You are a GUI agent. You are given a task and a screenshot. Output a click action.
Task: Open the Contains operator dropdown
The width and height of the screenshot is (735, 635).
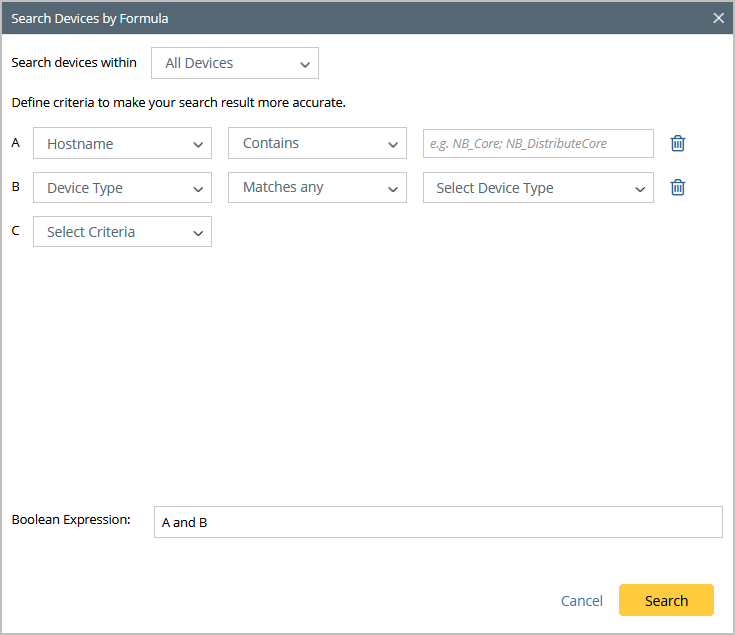[x=317, y=143]
